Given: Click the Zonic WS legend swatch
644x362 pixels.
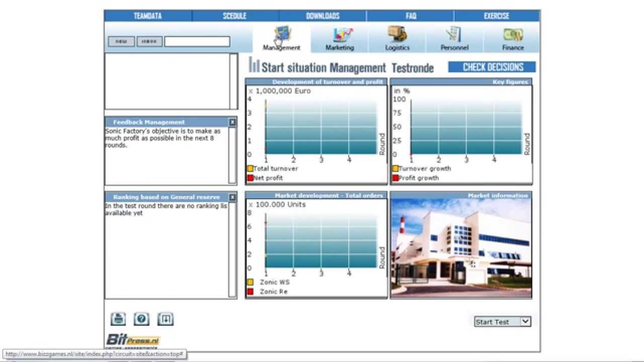Looking at the screenshot, I should coord(250,282).
